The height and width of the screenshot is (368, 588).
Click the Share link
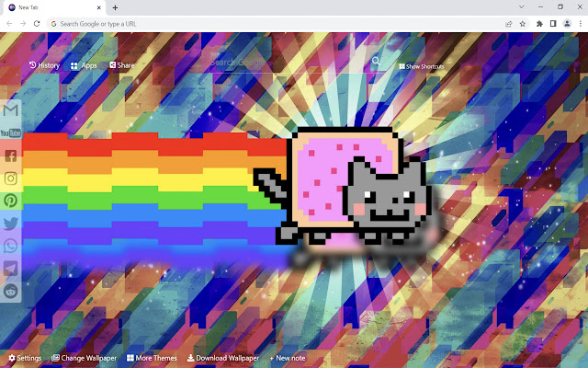point(122,65)
